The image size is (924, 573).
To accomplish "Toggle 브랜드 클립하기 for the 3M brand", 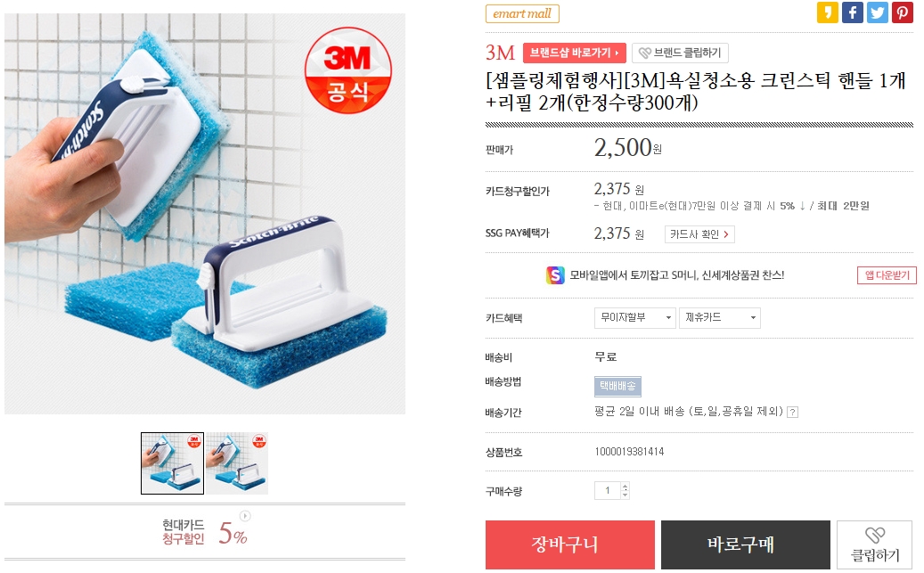I will [x=680, y=53].
